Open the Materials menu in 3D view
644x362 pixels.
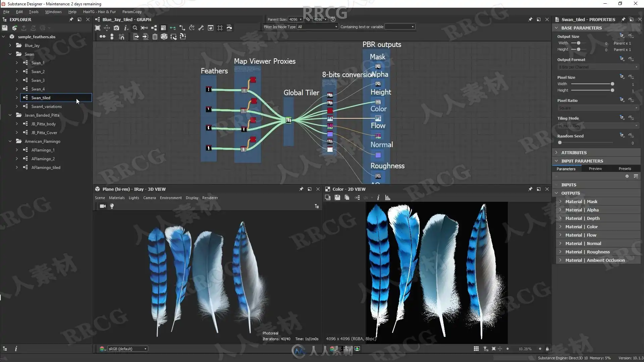click(x=117, y=198)
